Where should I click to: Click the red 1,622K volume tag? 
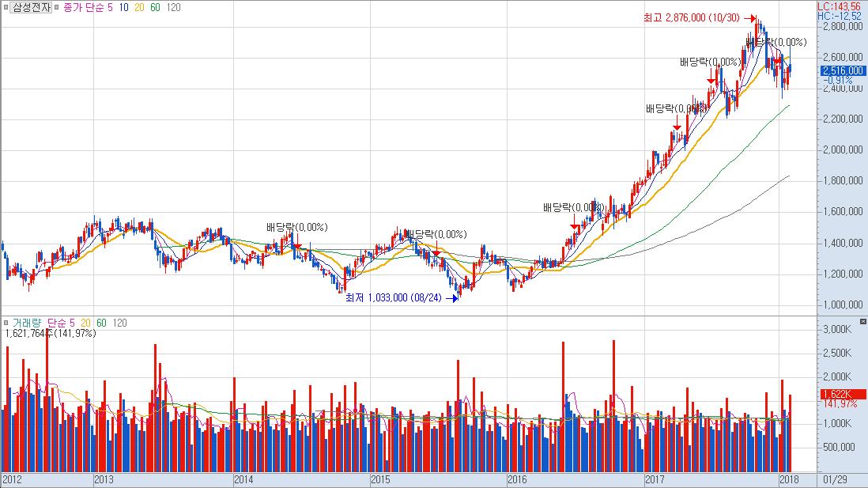(843, 395)
